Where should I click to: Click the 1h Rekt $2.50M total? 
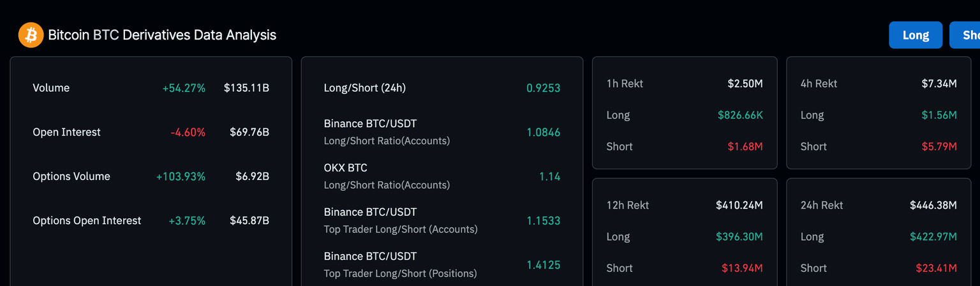[745, 84]
